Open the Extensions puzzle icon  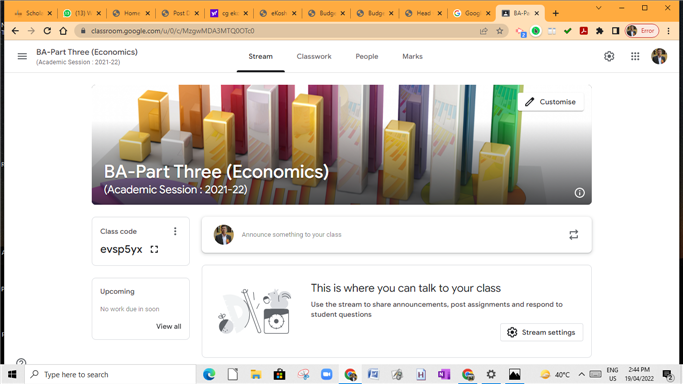(x=599, y=31)
